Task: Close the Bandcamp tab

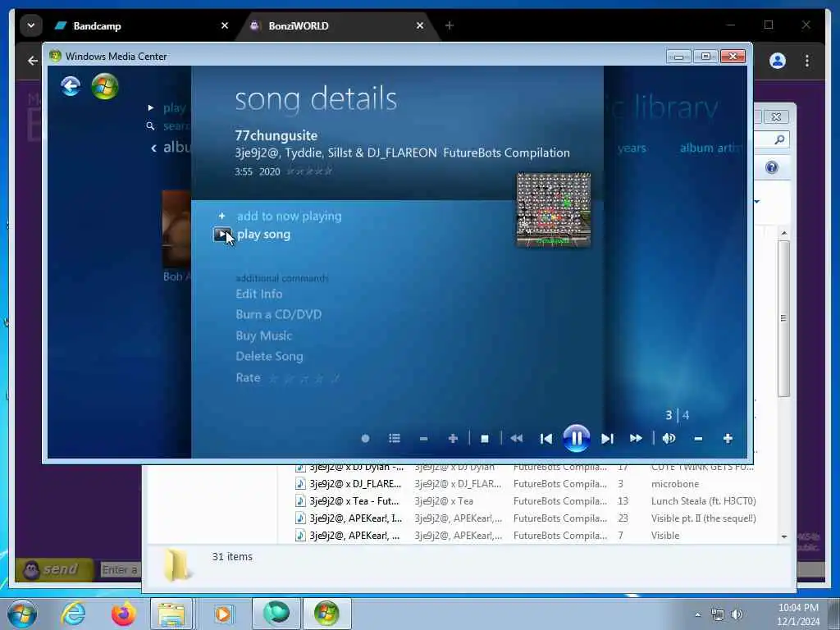Action: pyautogui.click(x=225, y=25)
